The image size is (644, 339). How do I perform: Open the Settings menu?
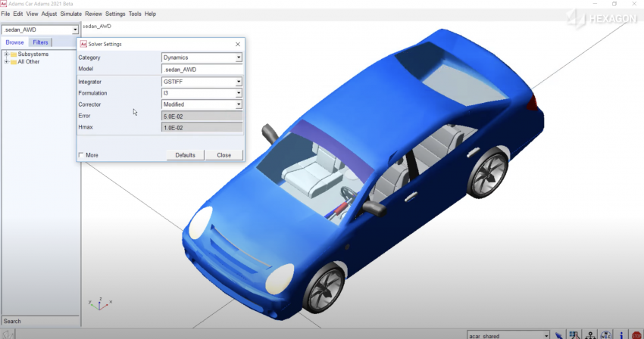(115, 14)
